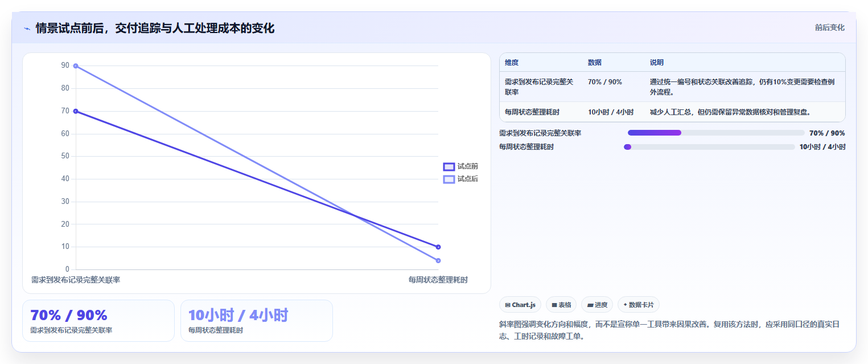Open the Chart.js chip
868x364 pixels.
pos(520,305)
